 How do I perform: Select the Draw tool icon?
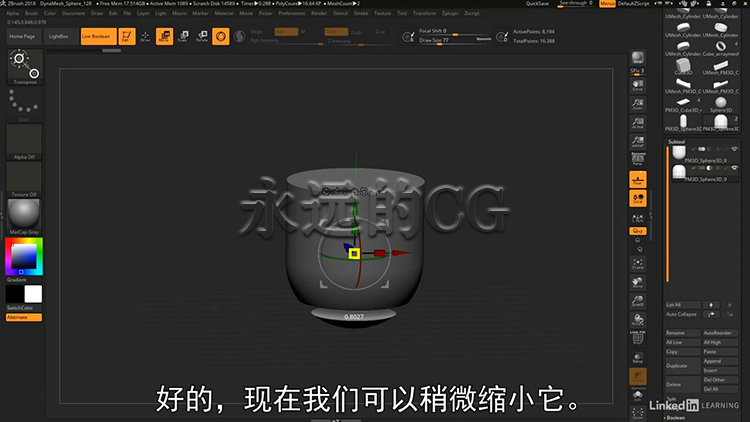(145, 36)
